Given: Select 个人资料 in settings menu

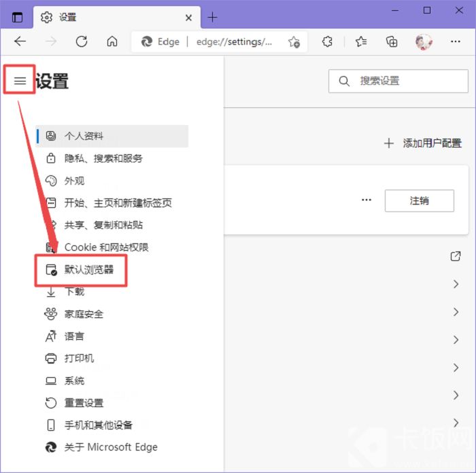Looking at the screenshot, I should click(112, 136).
